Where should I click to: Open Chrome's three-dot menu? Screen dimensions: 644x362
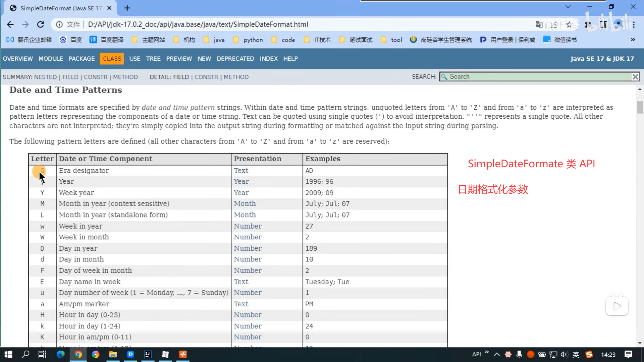coord(634,24)
